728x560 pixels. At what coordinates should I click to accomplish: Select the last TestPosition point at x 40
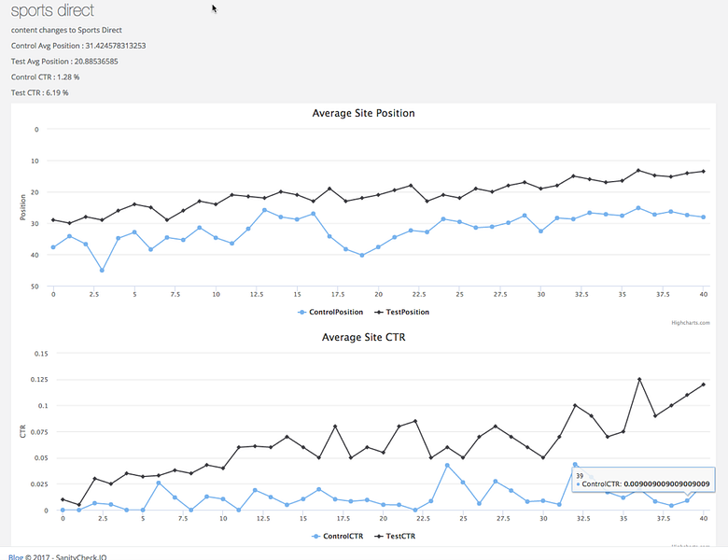click(x=704, y=172)
